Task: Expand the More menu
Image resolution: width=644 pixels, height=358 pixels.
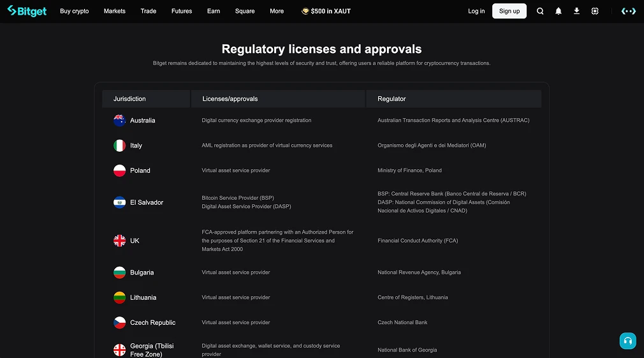Action: tap(277, 11)
